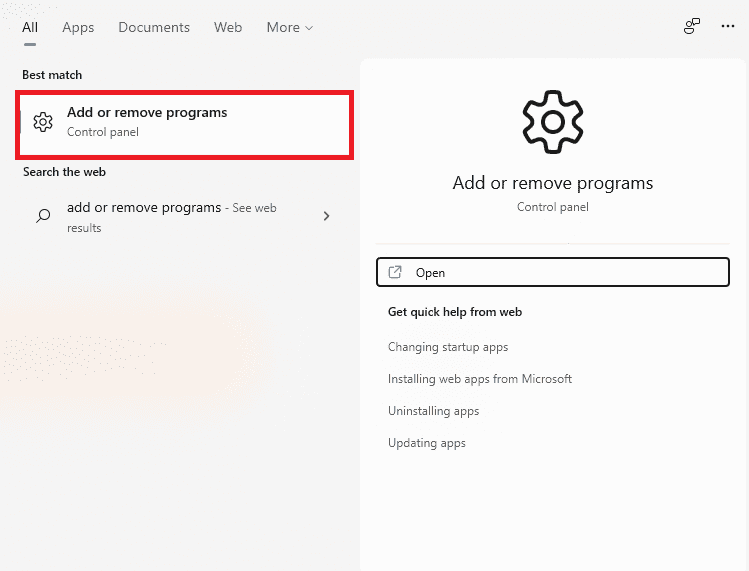Switch to the Apps tab

pyautogui.click(x=78, y=28)
